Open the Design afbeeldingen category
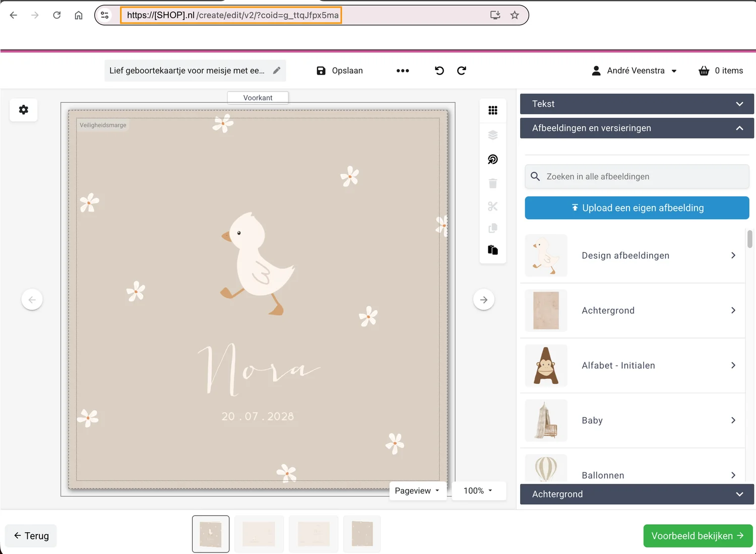 click(x=632, y=255)
